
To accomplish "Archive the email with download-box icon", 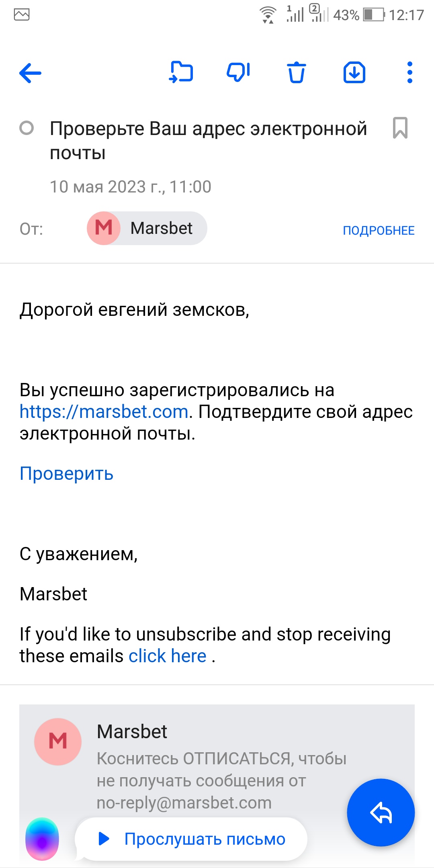I will click(354, 73).
